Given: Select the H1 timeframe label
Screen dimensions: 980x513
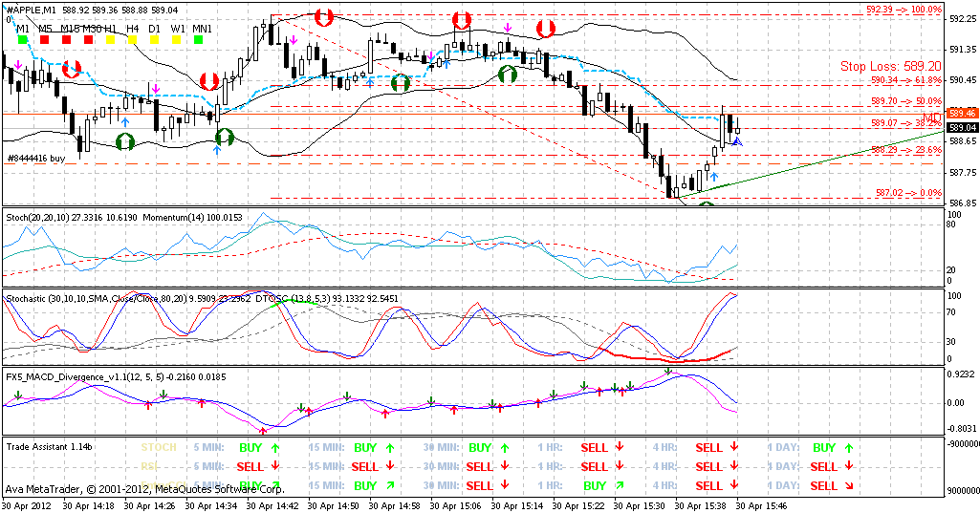Looking at the screenshot, I should pos(111,29).
